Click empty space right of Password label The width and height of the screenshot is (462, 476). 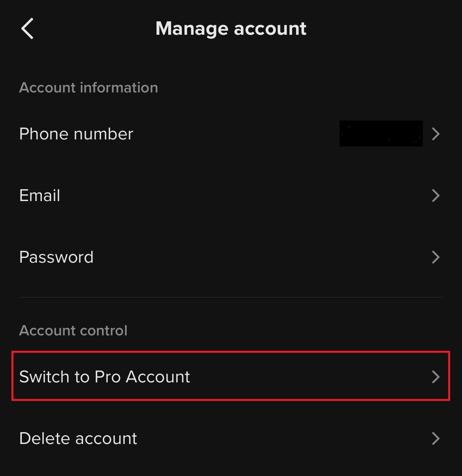pos(257,257)
